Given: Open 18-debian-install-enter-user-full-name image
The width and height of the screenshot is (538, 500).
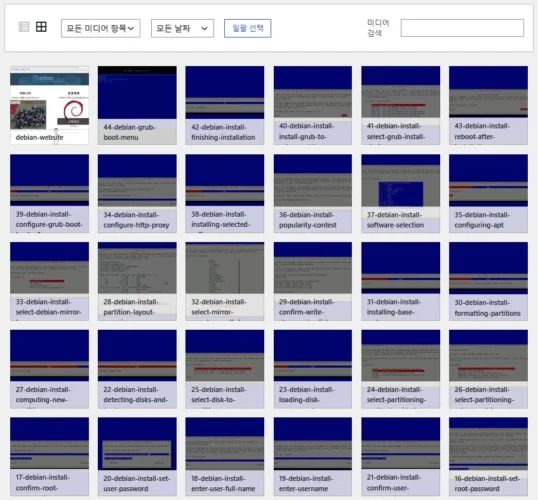Looking at the screenshot, I should 225,457.
